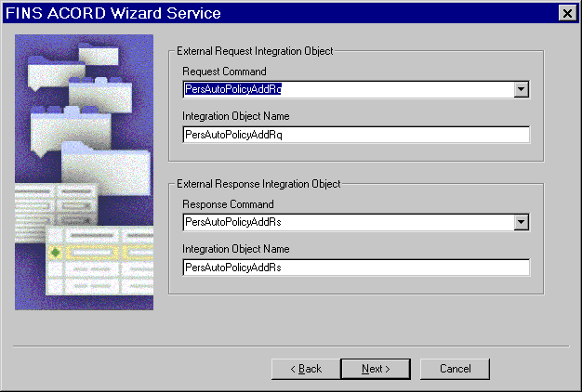Screen dimensions: 582x392
Task: Go to the previous step with Back
Action: tap(306, 369)
